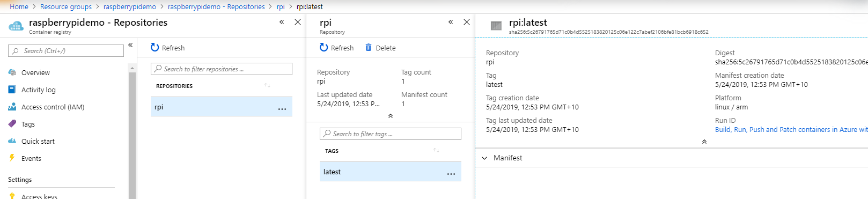Close the rpi repository blade
868x199 pixels.
pos(467,22)
